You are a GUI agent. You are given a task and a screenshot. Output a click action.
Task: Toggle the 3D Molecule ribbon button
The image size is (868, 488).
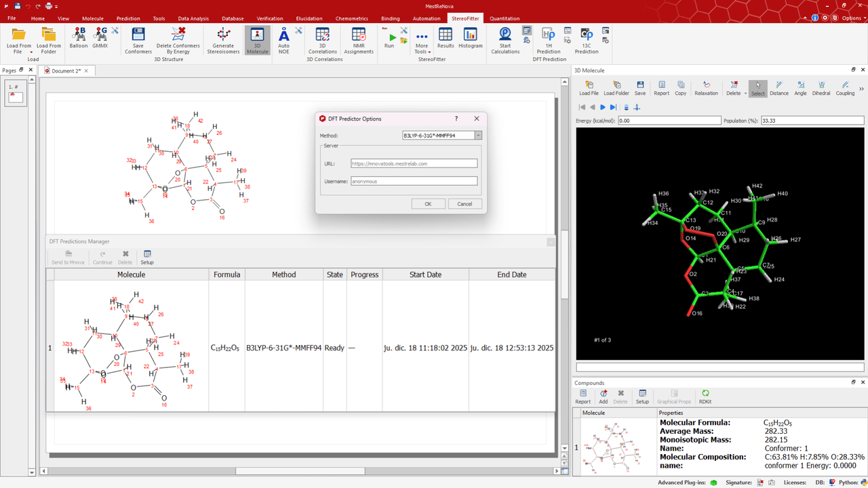click(257, 41)
